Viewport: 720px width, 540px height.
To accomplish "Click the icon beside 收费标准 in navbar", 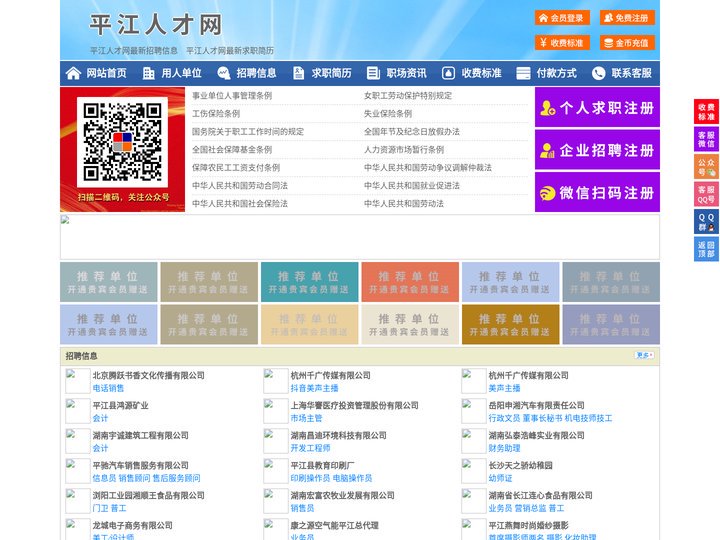I will point(448,73).
